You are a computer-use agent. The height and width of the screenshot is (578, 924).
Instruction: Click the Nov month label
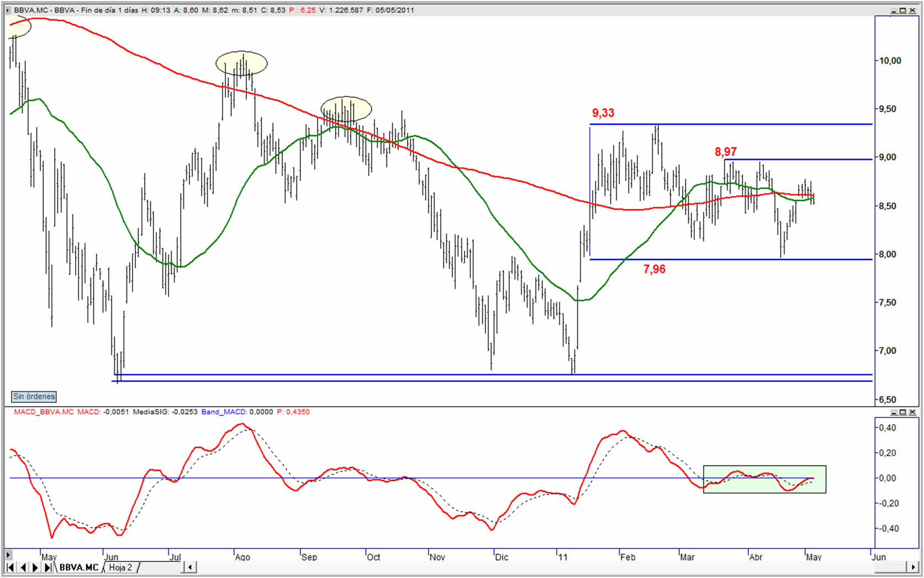pyautogui.click(x=437, y=557)
